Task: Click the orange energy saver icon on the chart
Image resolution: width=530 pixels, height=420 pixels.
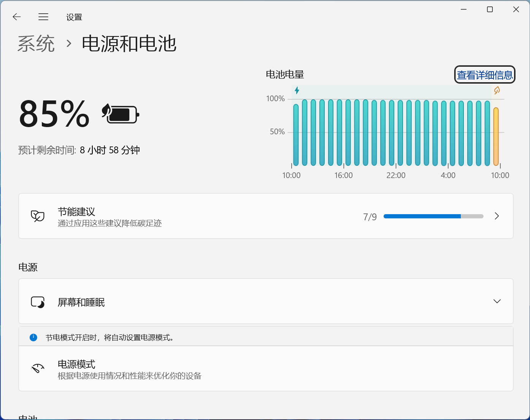Action: [497, 90]
